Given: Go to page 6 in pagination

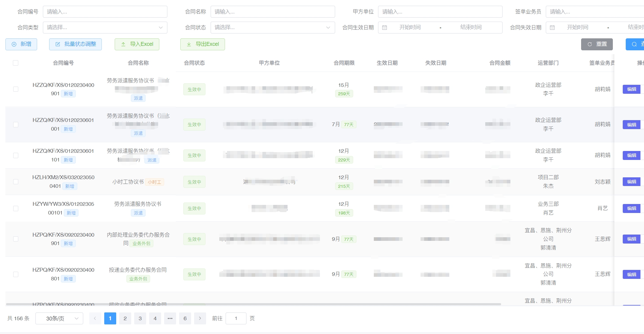Looking at the screenshot, I should (x=185, y=318).
